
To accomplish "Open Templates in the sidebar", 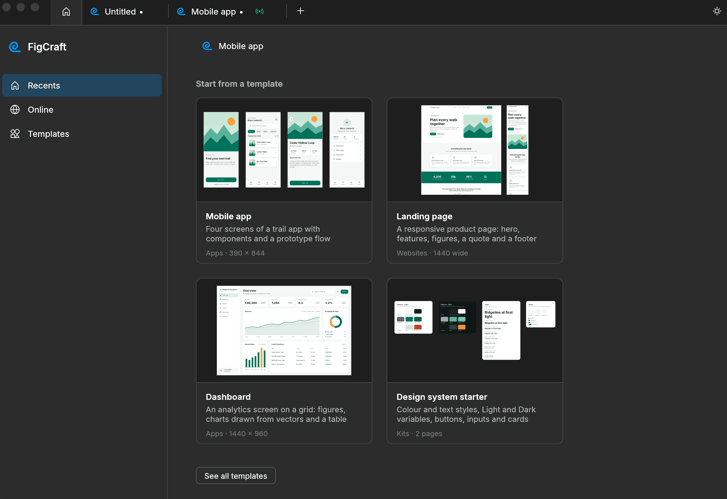I will [82, 134].
